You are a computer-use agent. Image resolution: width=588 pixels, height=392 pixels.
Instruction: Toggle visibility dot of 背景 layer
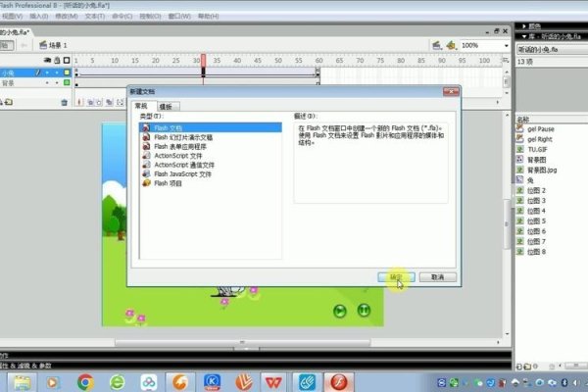click(47, 83)
